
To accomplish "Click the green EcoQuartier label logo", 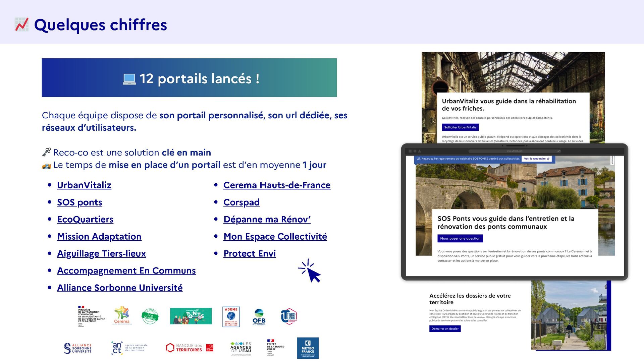I will [x=150, y=316].
